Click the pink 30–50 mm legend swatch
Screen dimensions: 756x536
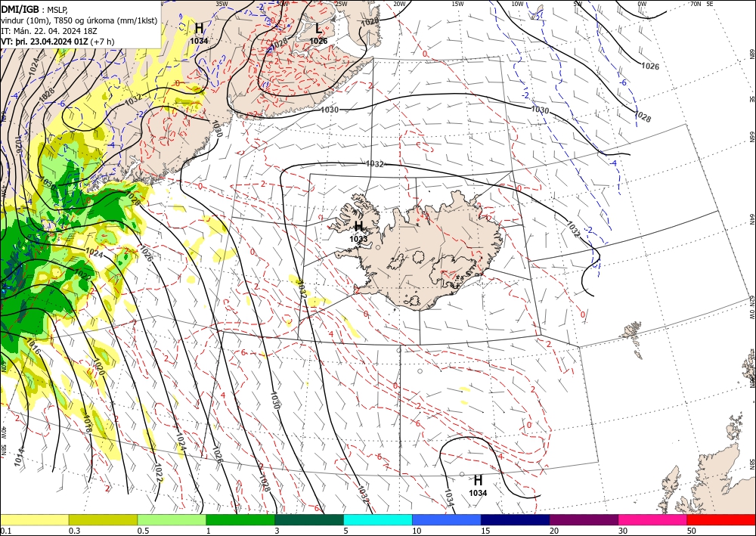[653, 519]
